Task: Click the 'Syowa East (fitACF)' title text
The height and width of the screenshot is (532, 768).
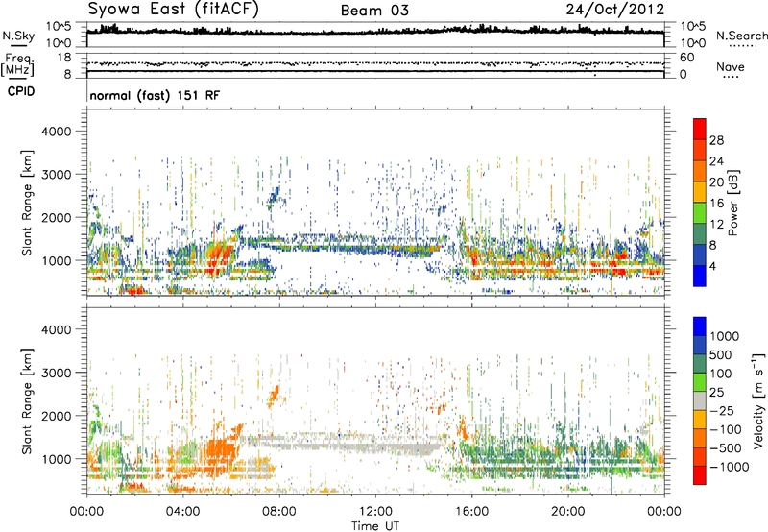Action: point(173,10)
